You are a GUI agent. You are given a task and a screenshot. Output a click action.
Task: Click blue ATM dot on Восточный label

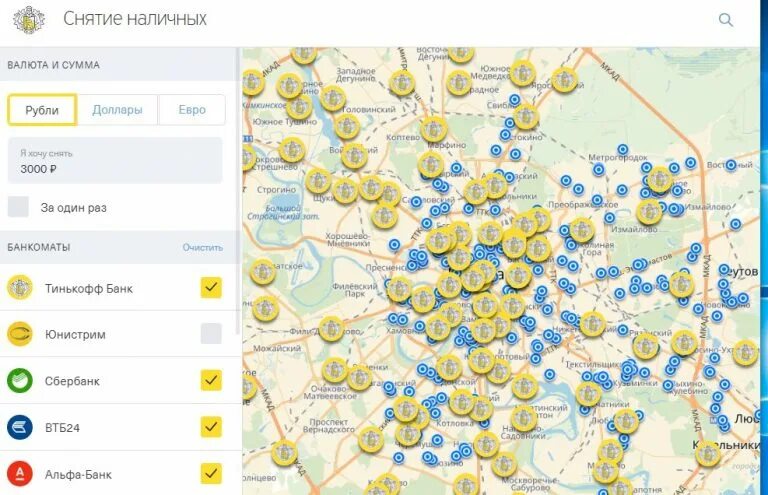point(731,165)
